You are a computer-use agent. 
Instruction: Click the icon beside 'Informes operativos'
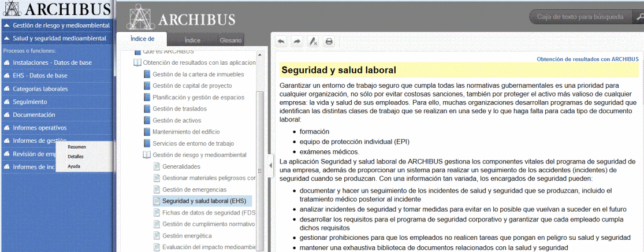coord(6,128)
